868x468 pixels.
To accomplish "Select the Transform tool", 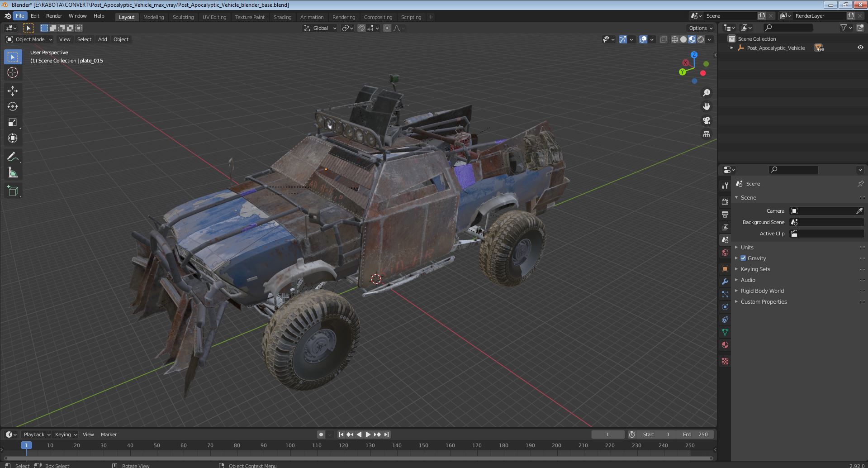I will coord(13,138).
